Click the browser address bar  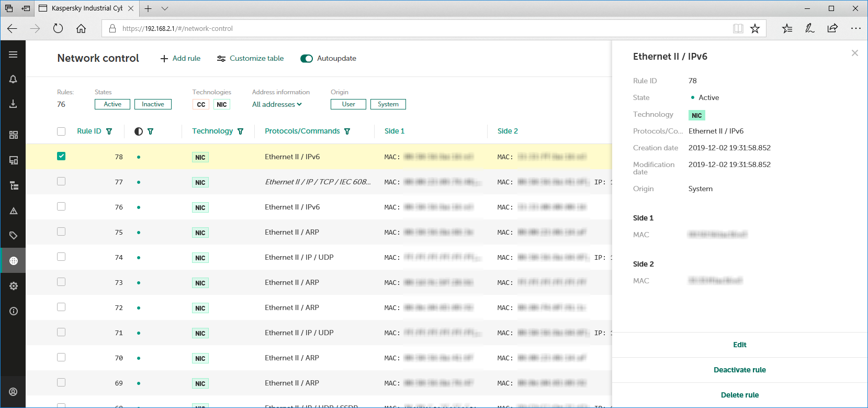pos(419,28)
